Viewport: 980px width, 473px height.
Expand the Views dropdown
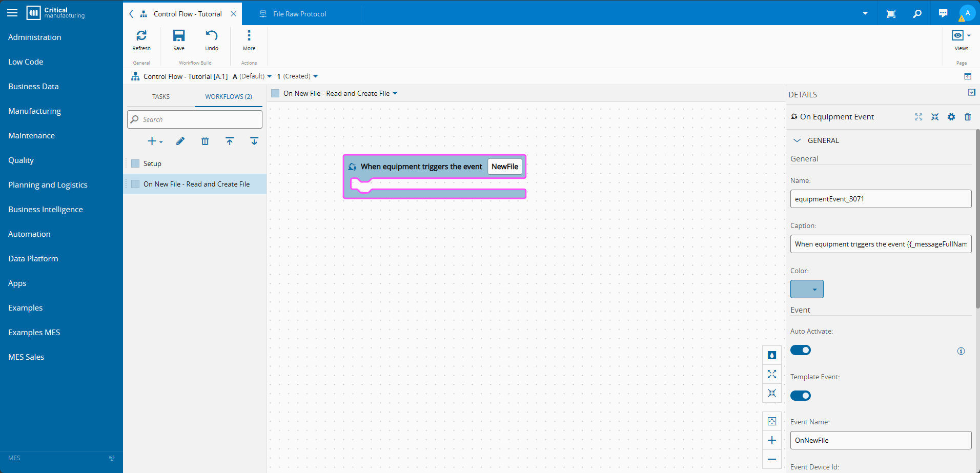pos(961,36)
